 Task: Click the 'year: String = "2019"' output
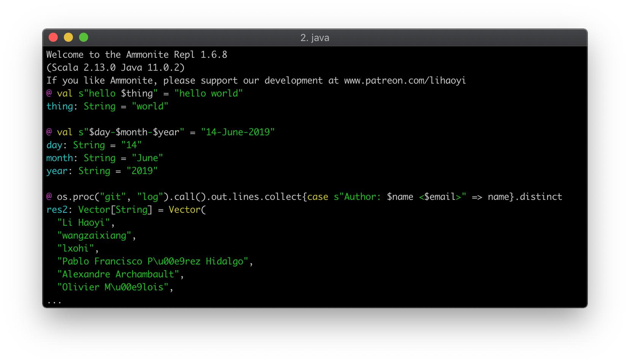click(x=102, y=171)
